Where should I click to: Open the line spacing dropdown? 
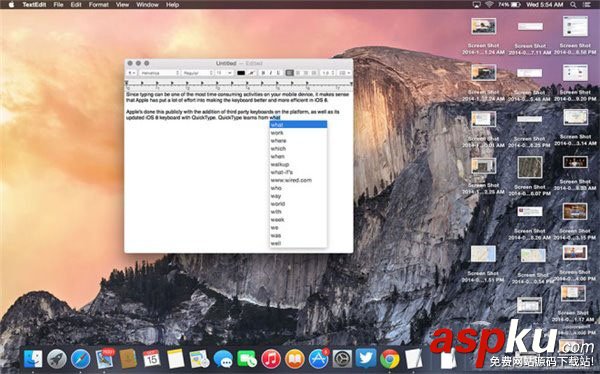pyautogui.click(x=328, y=73)
